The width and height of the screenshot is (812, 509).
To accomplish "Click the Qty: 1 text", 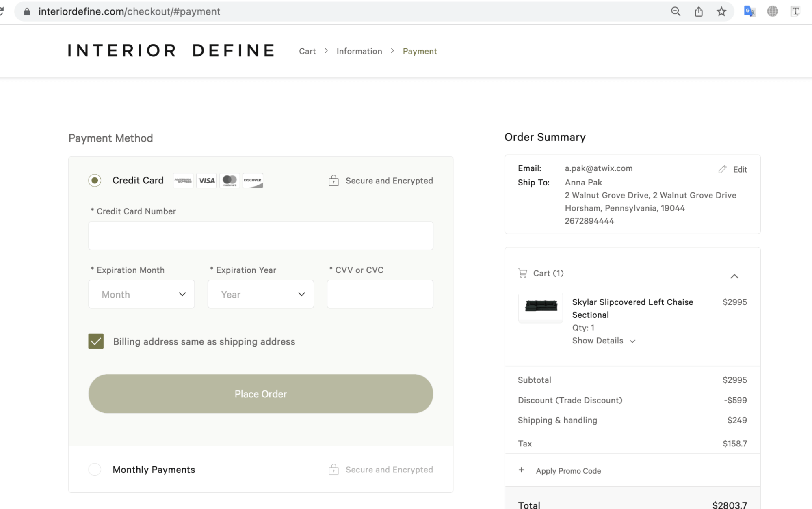I will [583, 328].
